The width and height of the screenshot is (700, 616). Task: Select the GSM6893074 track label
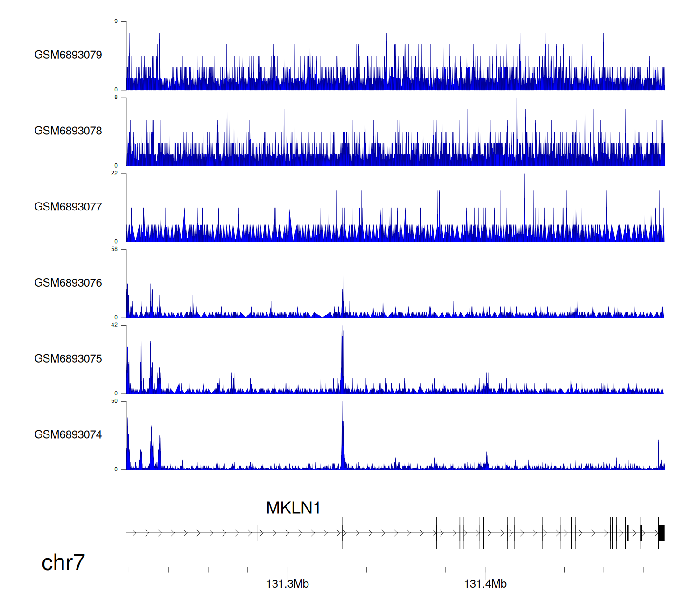click(68, 435)
